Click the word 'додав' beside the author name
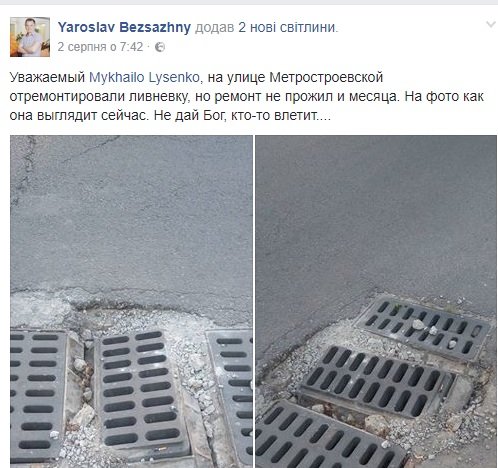This screenshot has height=468, width=498. [214, 28]
